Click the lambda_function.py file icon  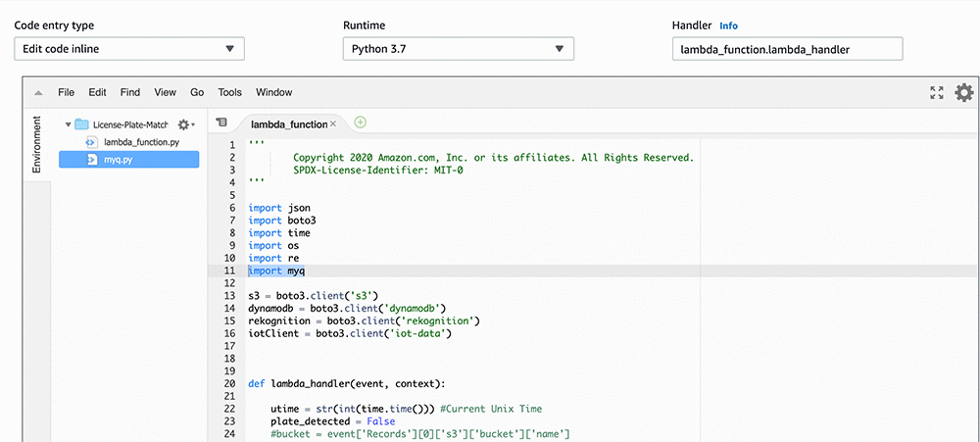pos(92,142)
